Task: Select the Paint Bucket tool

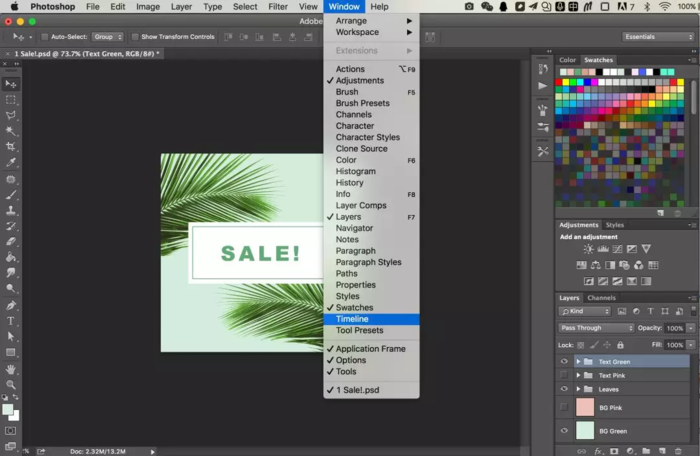Action: pos(11,257)
